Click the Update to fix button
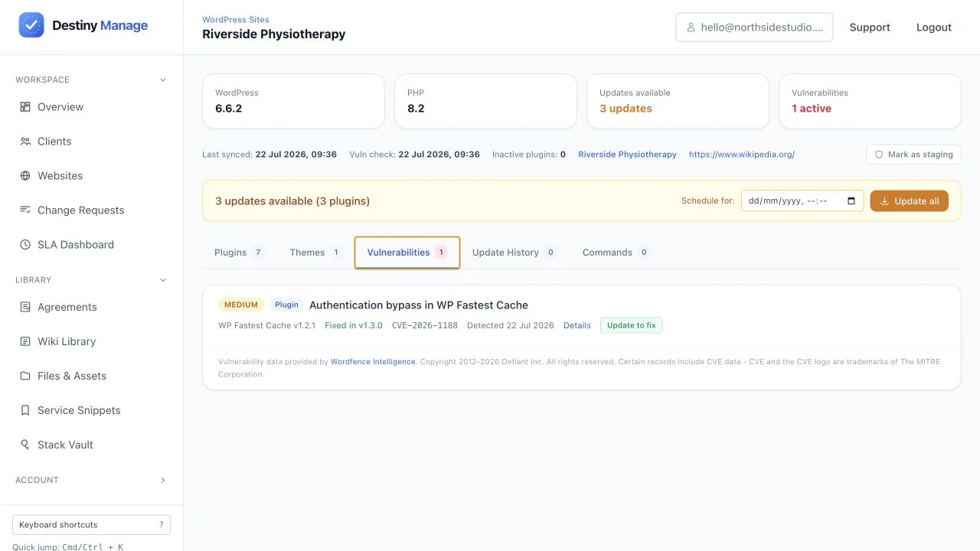 click(x=632, y=325)
